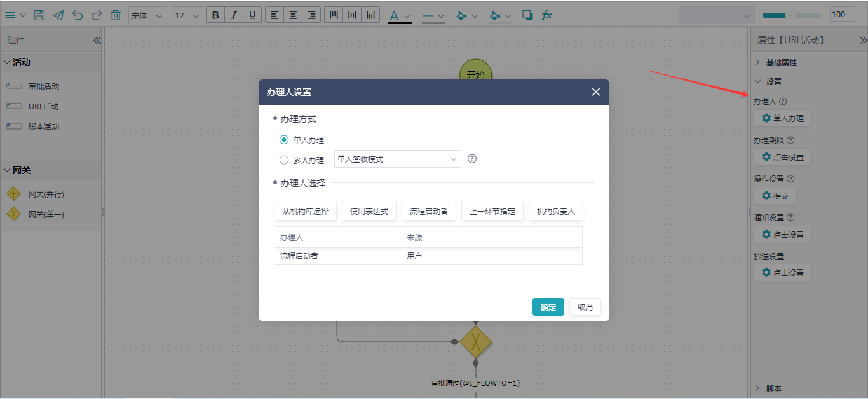
Task: Confirm with the 确定 button
Action: (x=548, y=308)
